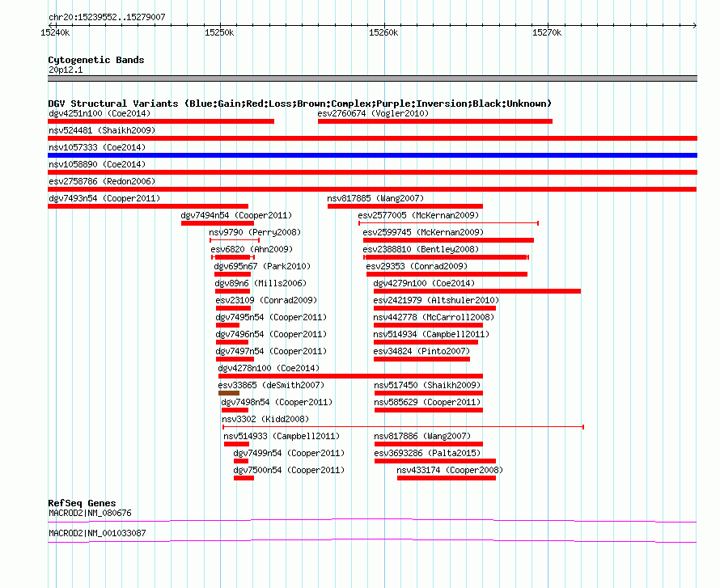Click the RefSeq Genes track title
The image size is (720, 588).
[x=83, y=503]
